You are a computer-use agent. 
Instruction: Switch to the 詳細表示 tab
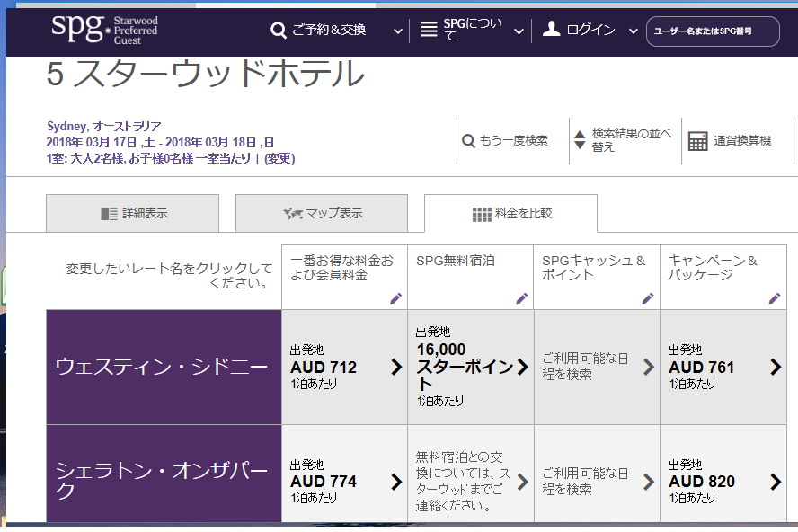coord(132,213)
